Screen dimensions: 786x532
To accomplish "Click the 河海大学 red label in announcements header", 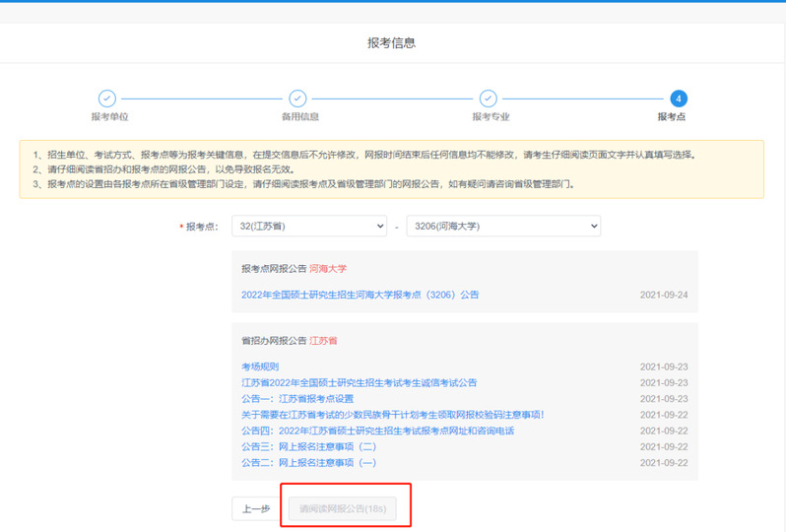I will click(328, 269).
